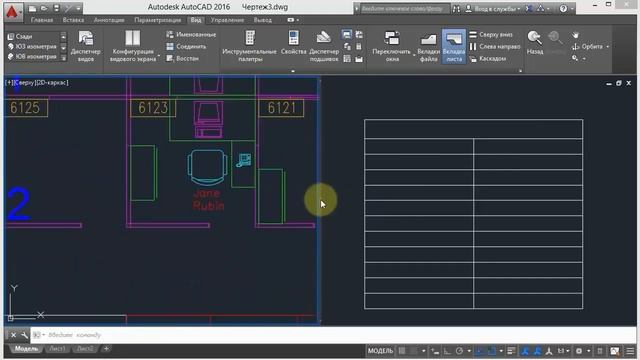
Task: Open Диспетчер подшивок sheet set manager
Action: [324, 46]
